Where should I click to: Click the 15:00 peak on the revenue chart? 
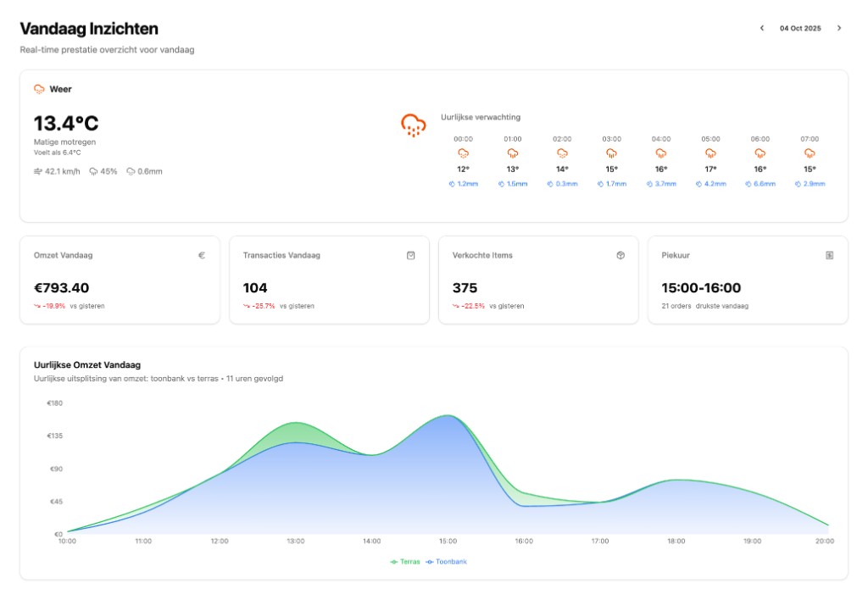[x=448, y=416]
